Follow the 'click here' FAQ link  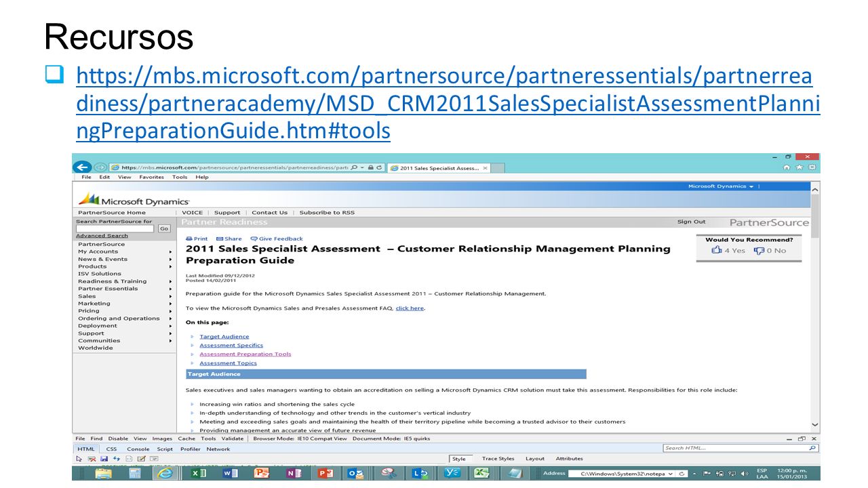pyautogui.click(x=410, y=308)
